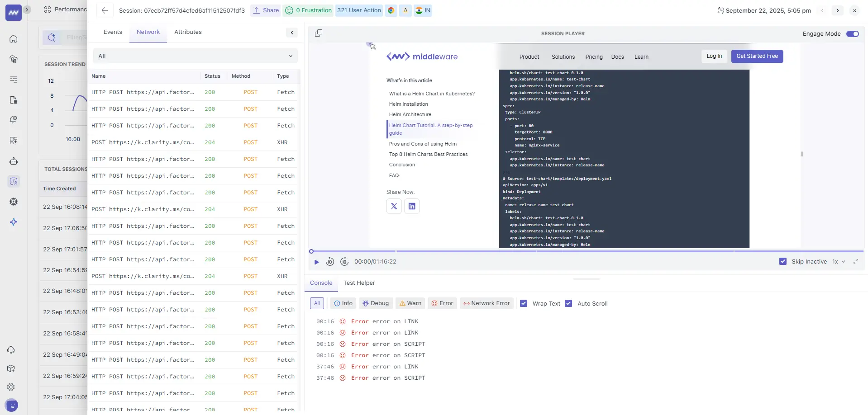Collapse the panel with the left-facing chevron
This screenshot has width=868, height=415.
[291, 33]
